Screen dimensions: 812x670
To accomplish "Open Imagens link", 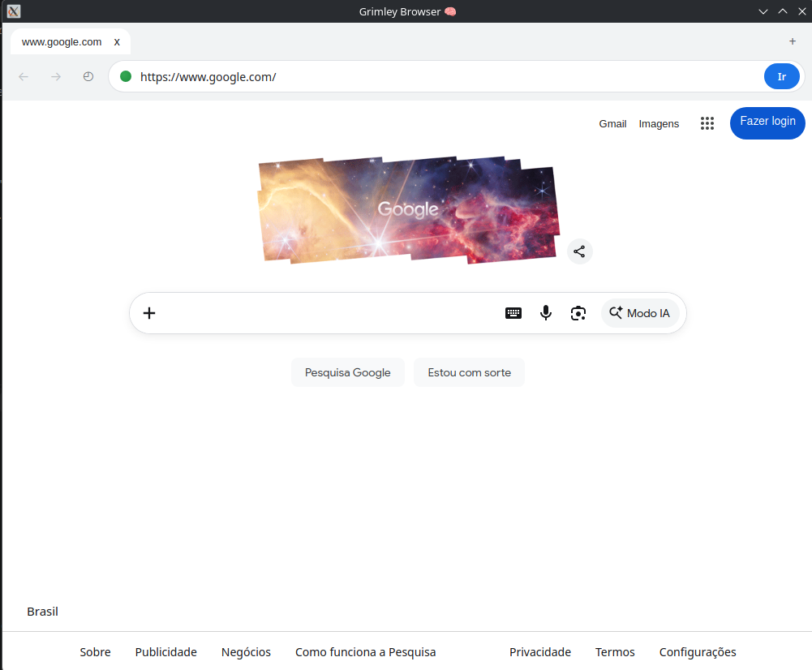I will pos(659,124).
